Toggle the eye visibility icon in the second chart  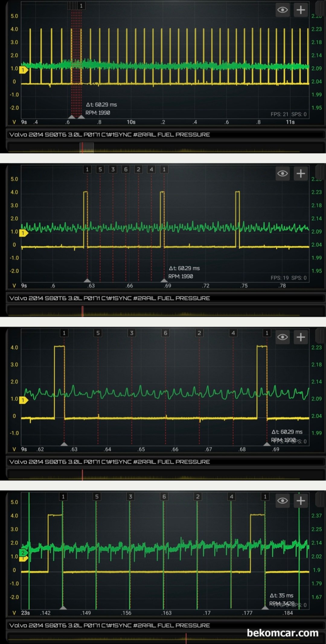pos(283,173)
